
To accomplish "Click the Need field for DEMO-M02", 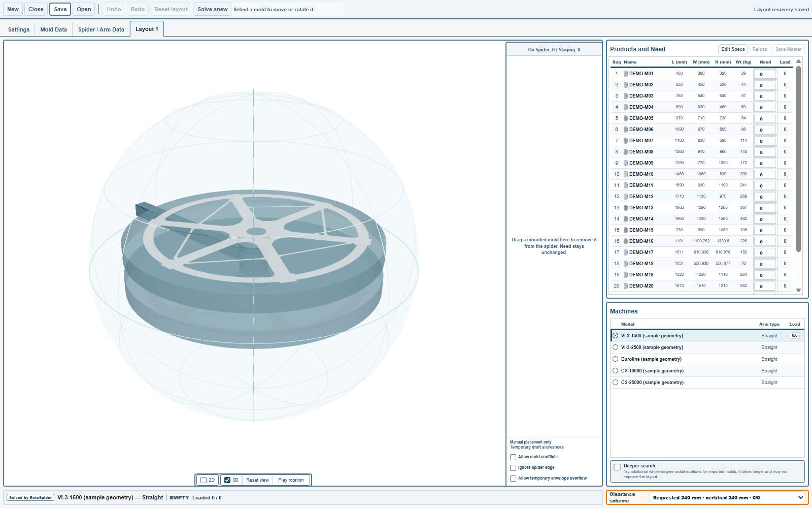I will pyautogui.click(x=765, y=85).
